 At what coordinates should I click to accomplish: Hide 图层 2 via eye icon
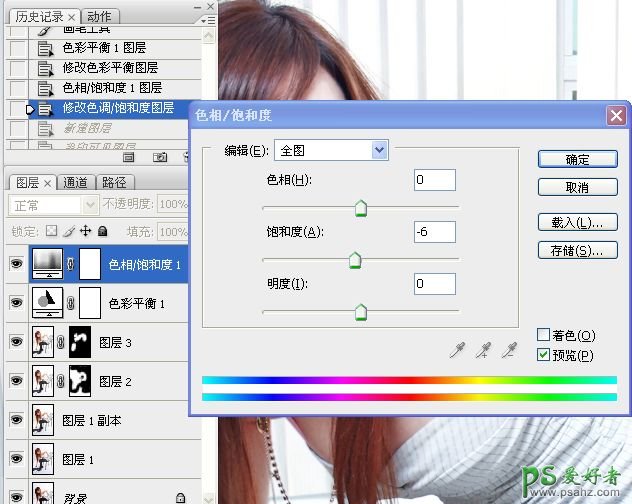click(x=17, y=380)
